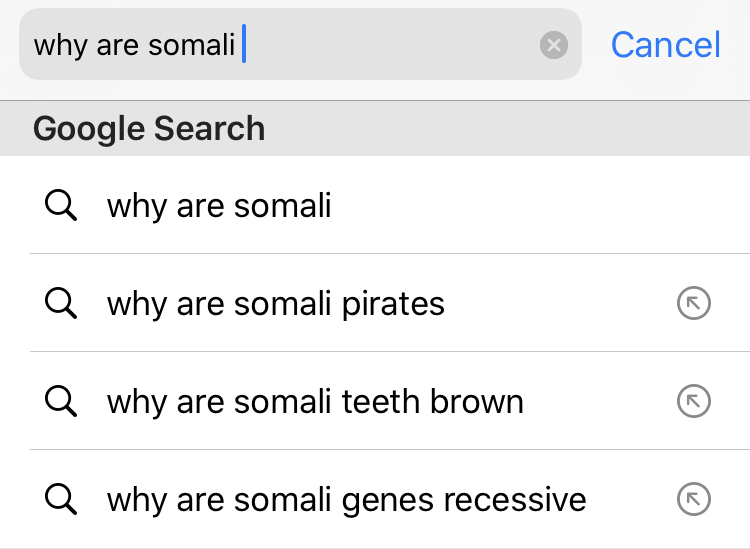Tap the magnifier icon beside 'genes recessive' suggestion

[61, 499]
